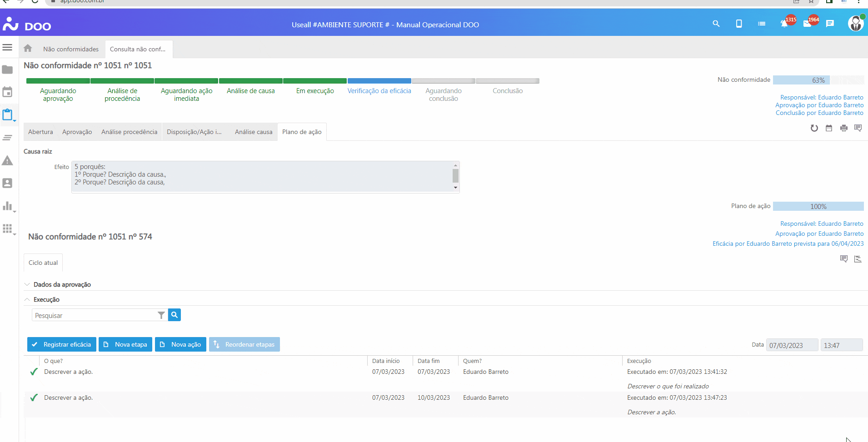Select the Não conformidades tab
The image size is (868, 442).
coord(71,49)
